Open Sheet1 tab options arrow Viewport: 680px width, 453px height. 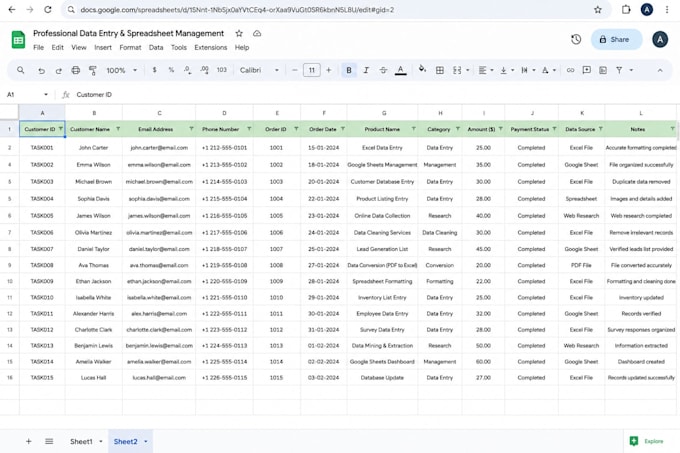point(101,441)
